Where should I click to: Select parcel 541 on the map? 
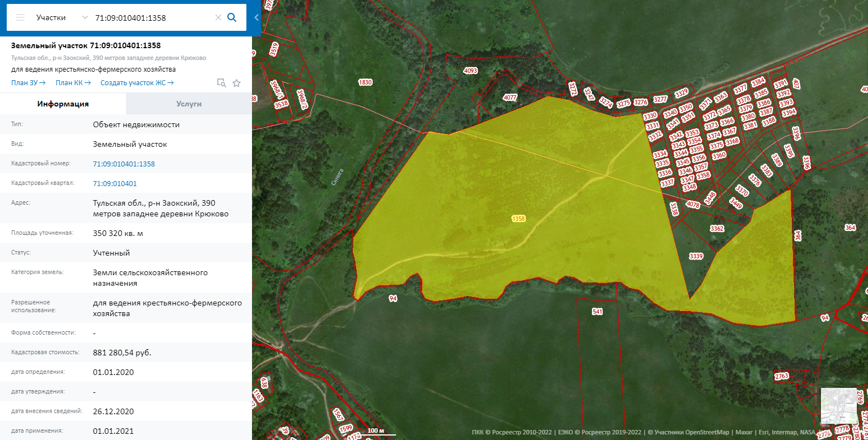597,312
